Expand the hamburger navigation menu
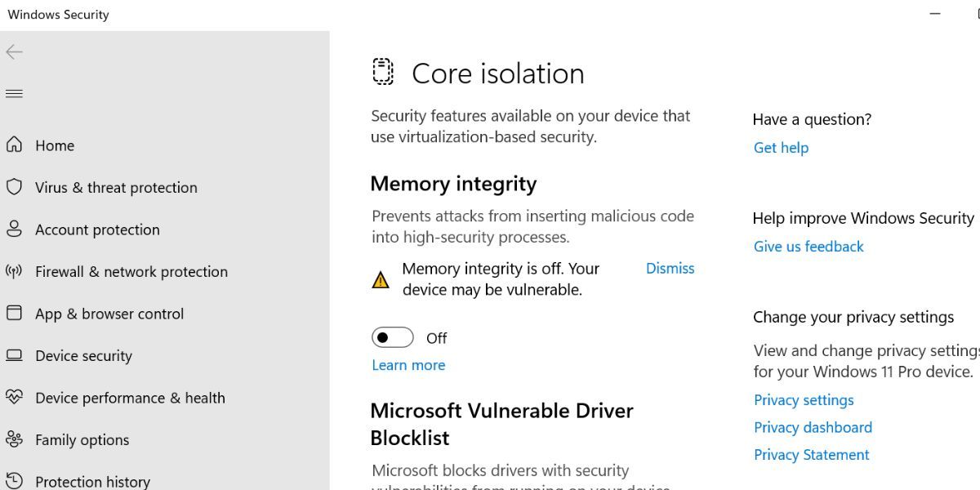This screenshot has width=980, height=490. 14,94
